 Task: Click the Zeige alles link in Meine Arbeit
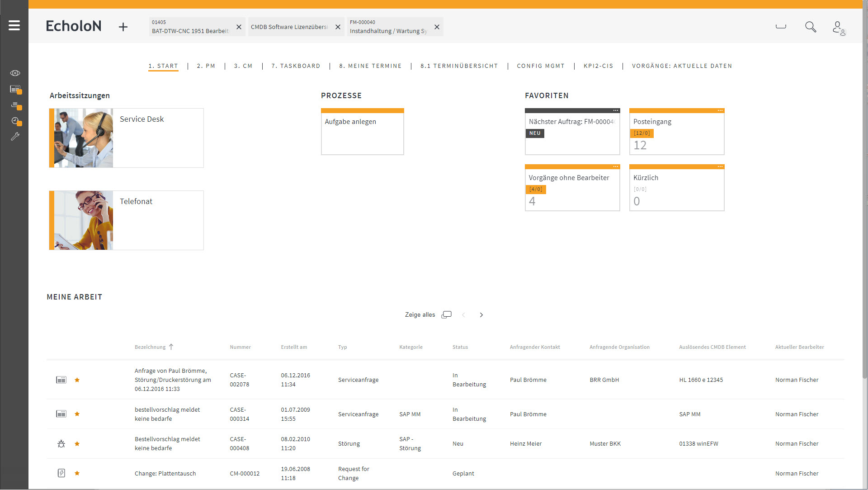[x=420, y=314]
